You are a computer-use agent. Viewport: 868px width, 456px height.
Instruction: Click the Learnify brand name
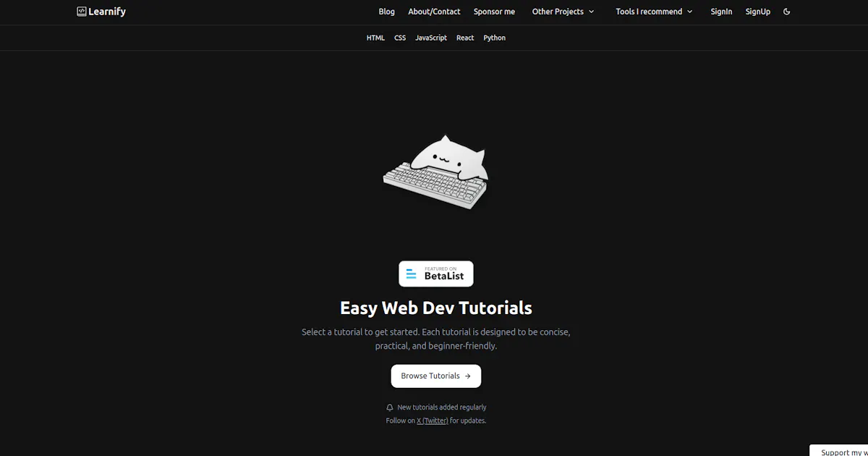tap(107, 12)
